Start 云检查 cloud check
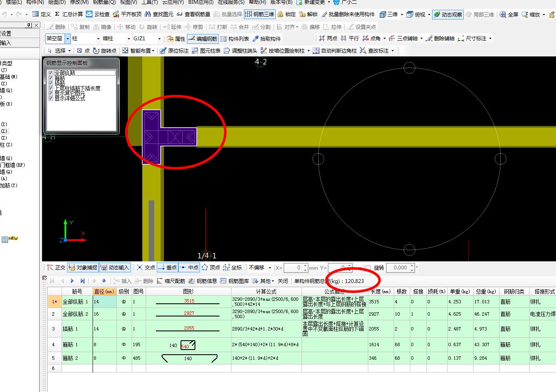 (x=98, y=14)
